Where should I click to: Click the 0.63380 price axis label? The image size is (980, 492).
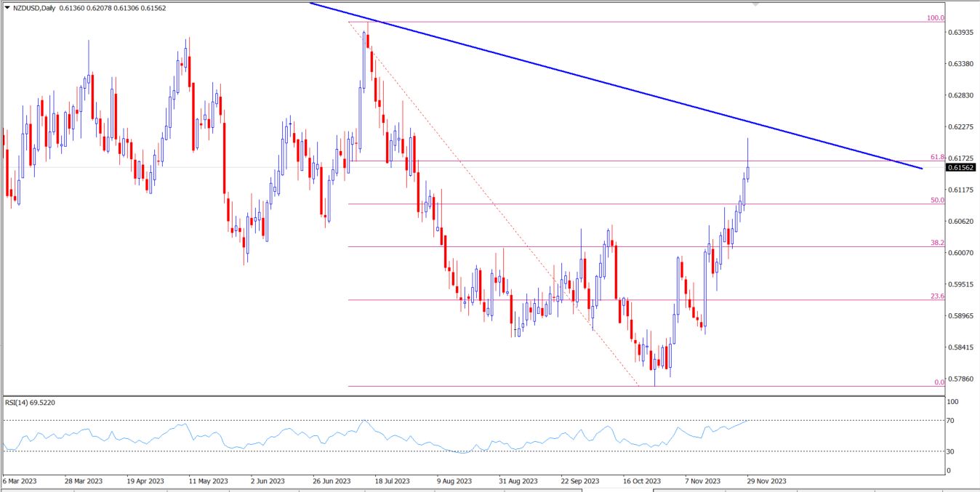pos(962,64)
